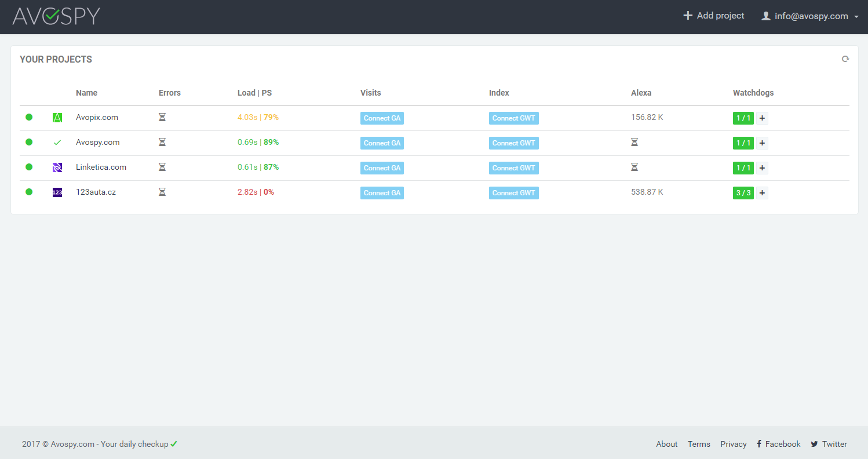The image size is (868, 459).
Task: Click the Avopix.com favicon icon
Action: pyautogui.click(x=57, y=118)
